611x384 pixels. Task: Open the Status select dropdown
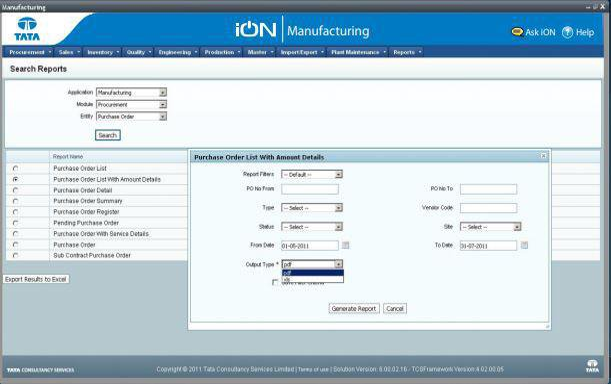pos(312,227)
